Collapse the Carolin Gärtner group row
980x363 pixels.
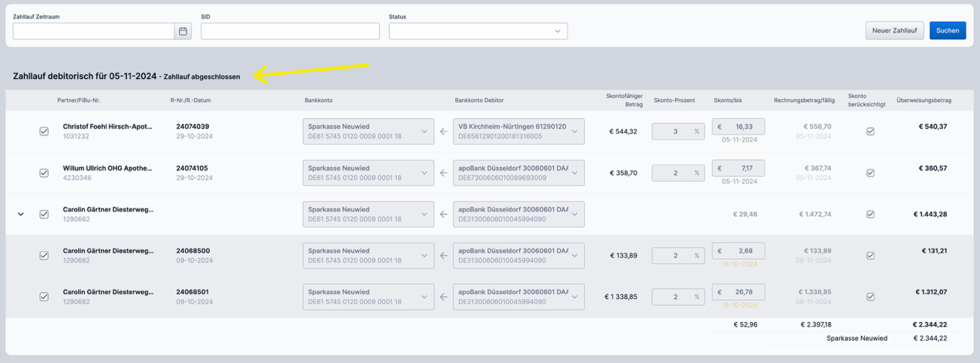point(21,214)
